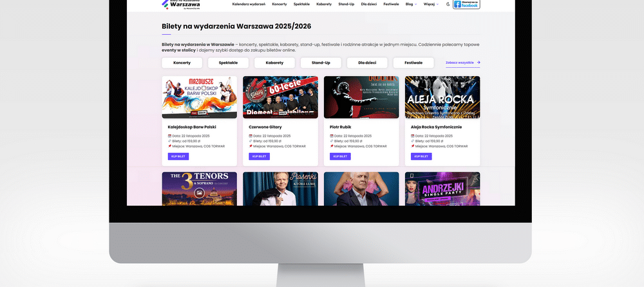This screenshot has width=644, height=287.
Task: Open the Kalejdoskop Barw Polski title
Action: [192, 127]
